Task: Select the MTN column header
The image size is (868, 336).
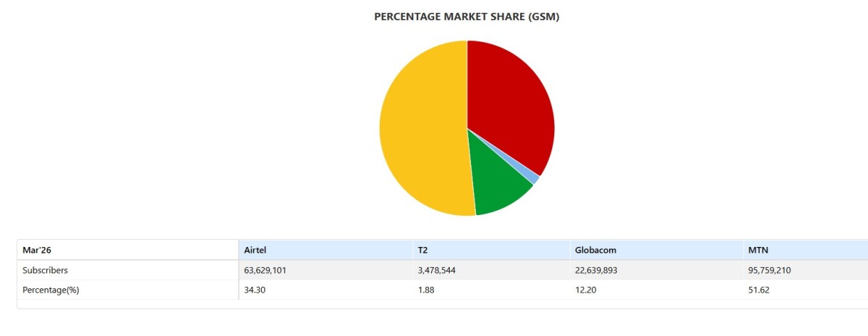Action: pyautogui.click(x=805, y=250)
